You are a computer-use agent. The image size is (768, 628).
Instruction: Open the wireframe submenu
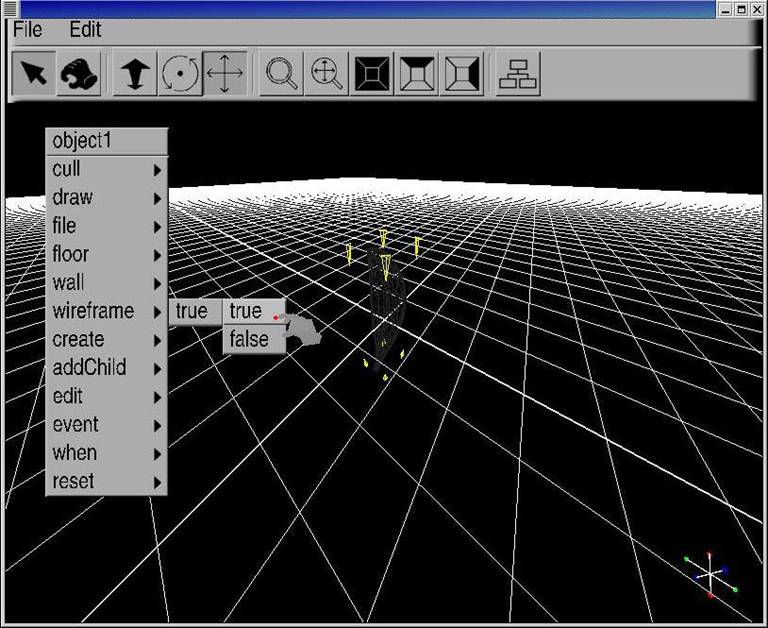pos(107,312)
